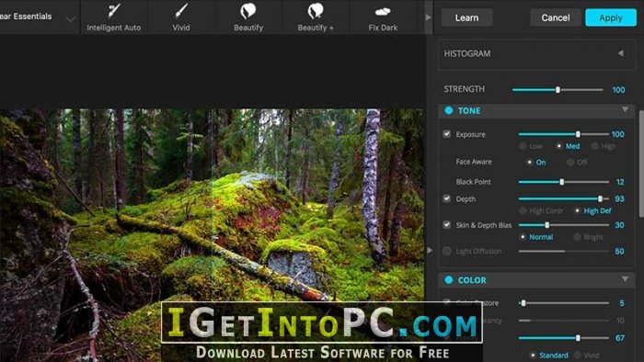Adjust the Light Diffusion slider
644x362 pixels.
pos(563,251)
